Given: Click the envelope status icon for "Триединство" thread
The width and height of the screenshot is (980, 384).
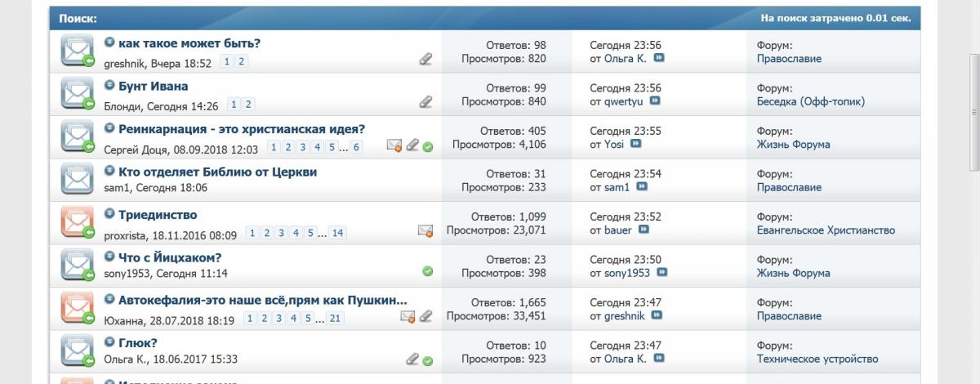Looking at the screenshot, I should pyautogui.click(x=77, y=221).
